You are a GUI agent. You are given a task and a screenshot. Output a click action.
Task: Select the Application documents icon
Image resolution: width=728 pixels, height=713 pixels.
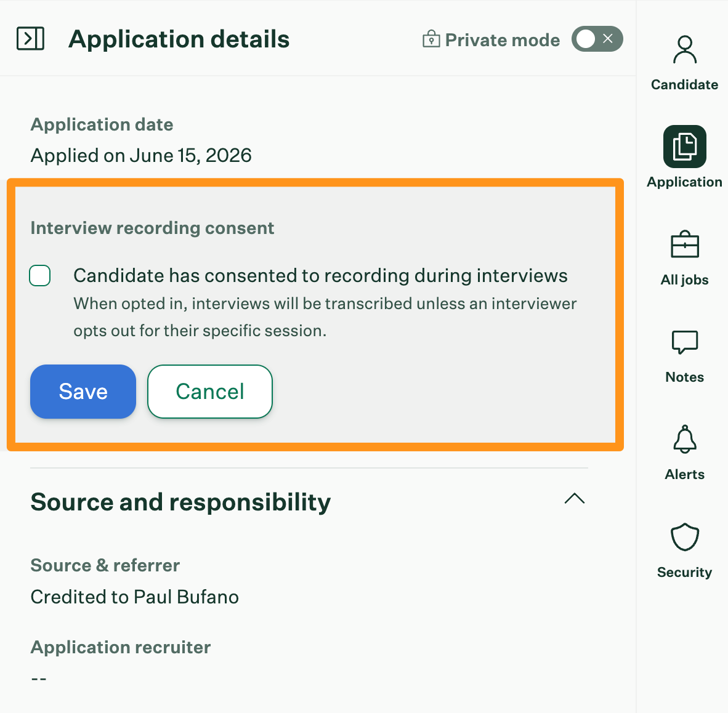[x=684, y=146]
